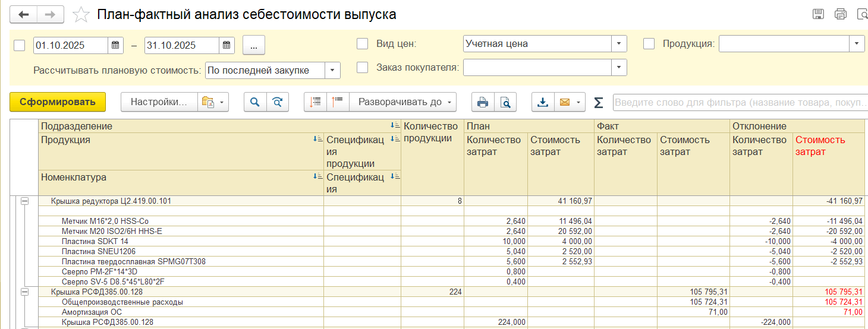
Task: Open print preview icon
Action: click(505, 102)
